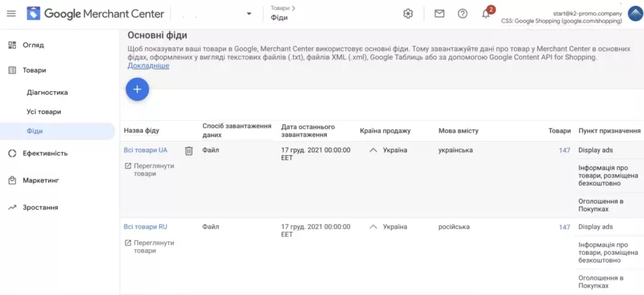Click the Ефективність chart icon in sidebar
644x295 pixels.
pos(13,153)
